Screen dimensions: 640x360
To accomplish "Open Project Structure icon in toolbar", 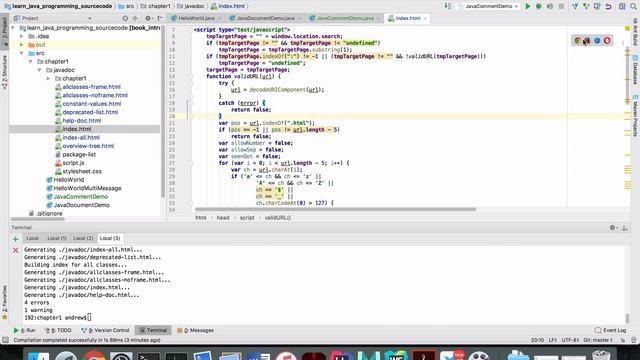I will coord(622,6).
